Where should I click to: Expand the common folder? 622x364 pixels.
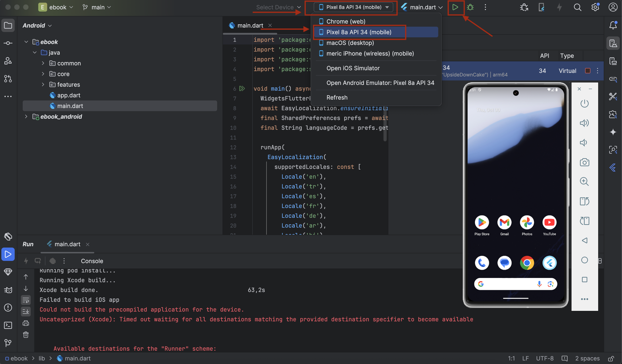pos(43,63)
